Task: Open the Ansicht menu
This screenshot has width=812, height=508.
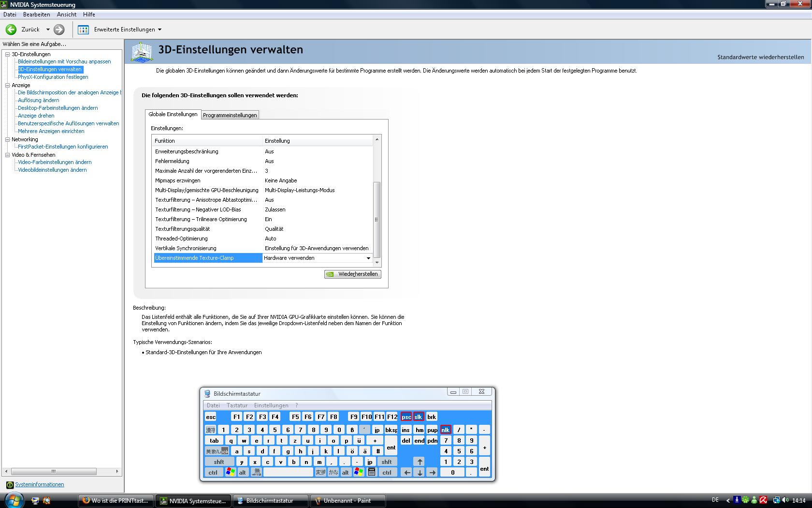Action: click(67, 15)
